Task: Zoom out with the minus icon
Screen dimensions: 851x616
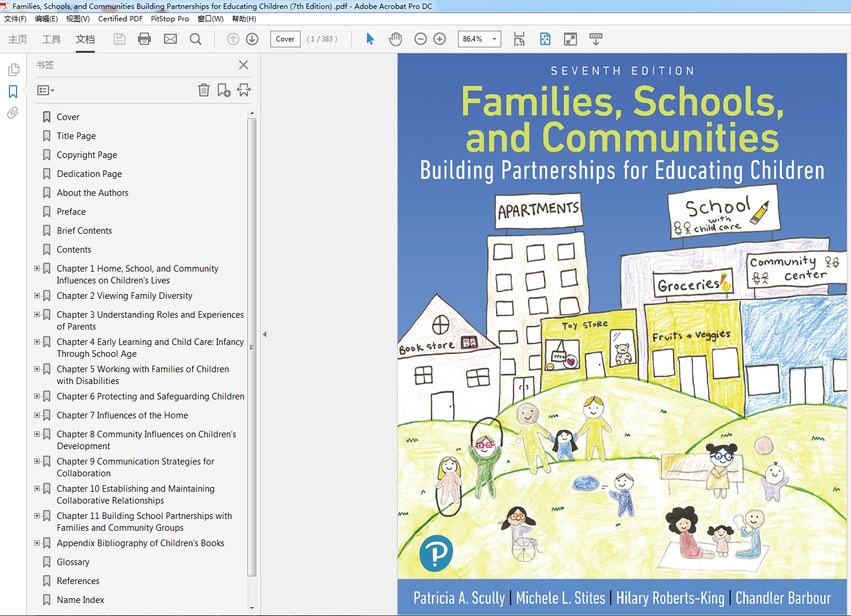Action: tap(421, 39)
